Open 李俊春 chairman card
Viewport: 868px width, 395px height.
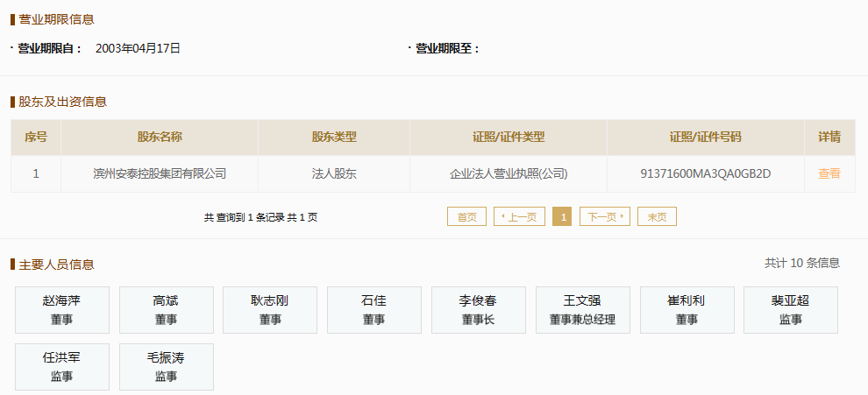coord(479,310)
